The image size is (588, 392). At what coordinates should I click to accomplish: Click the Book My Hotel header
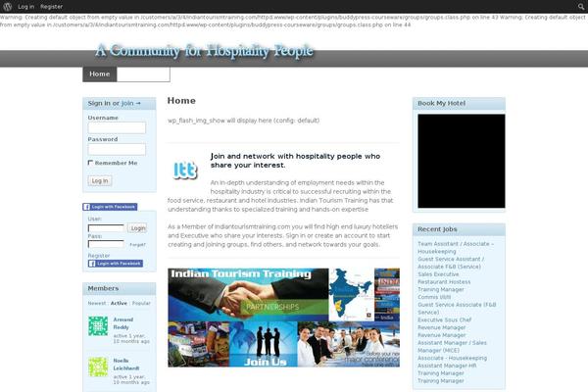(x=459, y=103)
